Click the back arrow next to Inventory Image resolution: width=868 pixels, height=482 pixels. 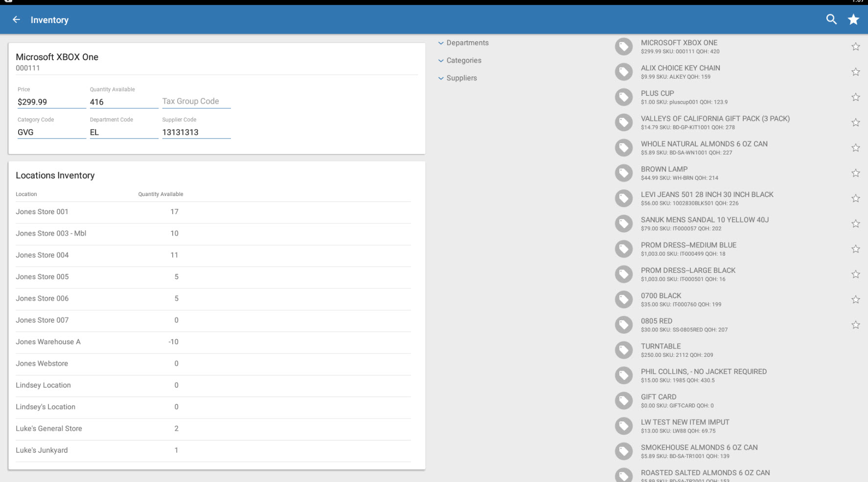pyautogui.click(x=16, y=20)
